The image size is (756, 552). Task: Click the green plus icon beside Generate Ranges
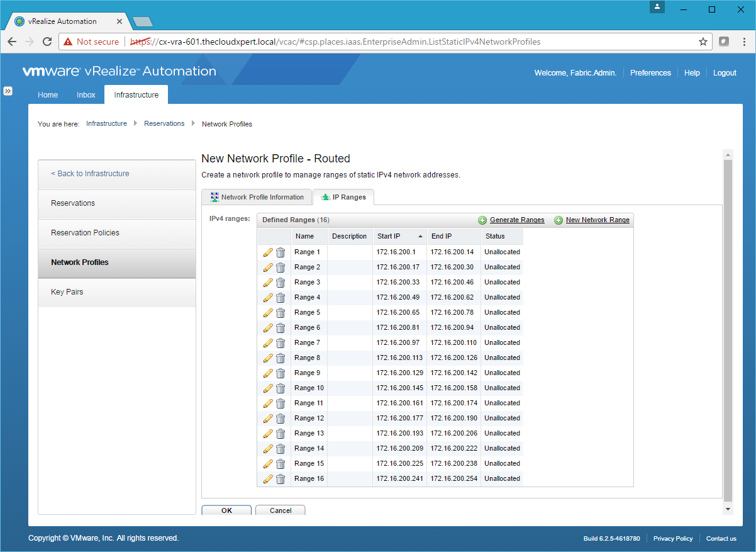pyautogui.click(x=482, y=220)
